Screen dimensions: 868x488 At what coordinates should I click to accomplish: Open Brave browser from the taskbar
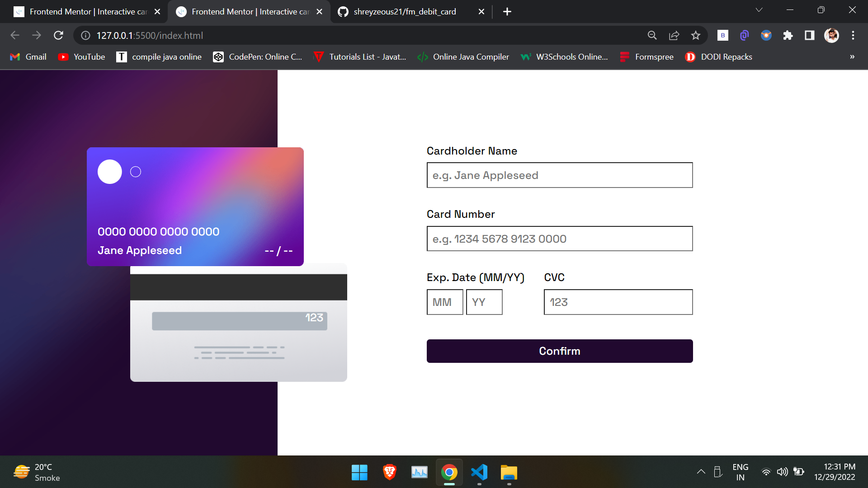(389, 472)
